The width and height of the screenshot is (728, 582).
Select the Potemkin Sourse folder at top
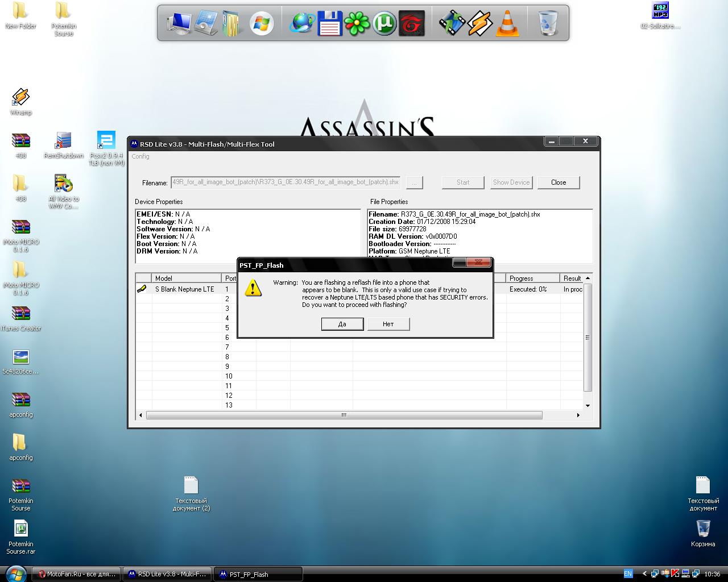(x=63, y=19)
